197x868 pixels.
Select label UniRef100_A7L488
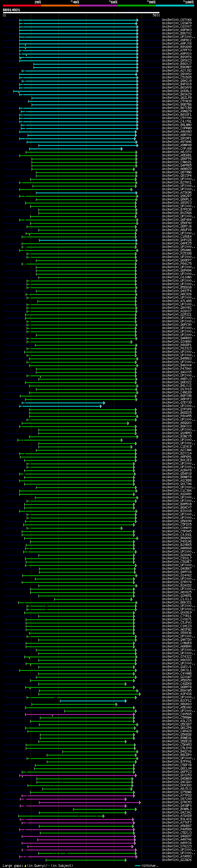(177, 301)
